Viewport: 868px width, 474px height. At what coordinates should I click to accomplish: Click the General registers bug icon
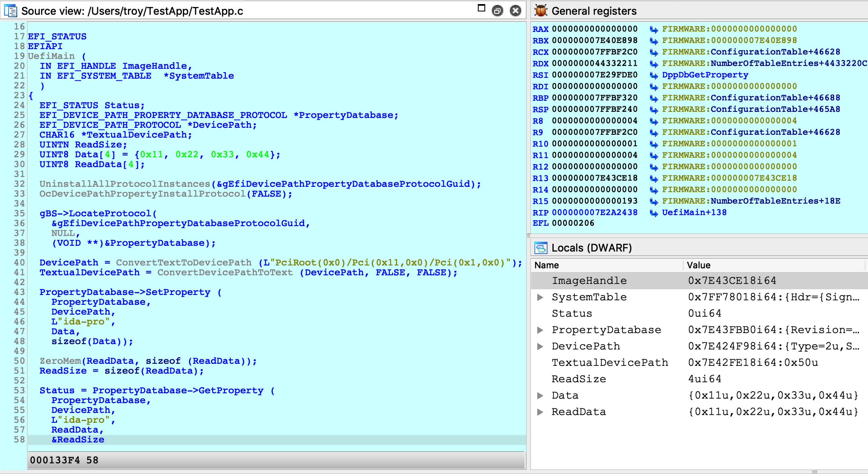pos(541,11)
